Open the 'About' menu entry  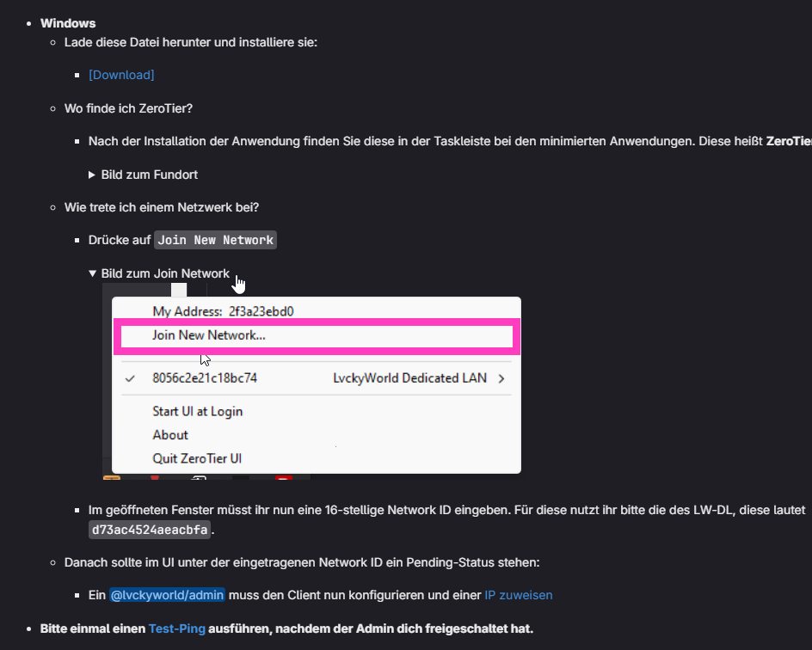(169, 435)
